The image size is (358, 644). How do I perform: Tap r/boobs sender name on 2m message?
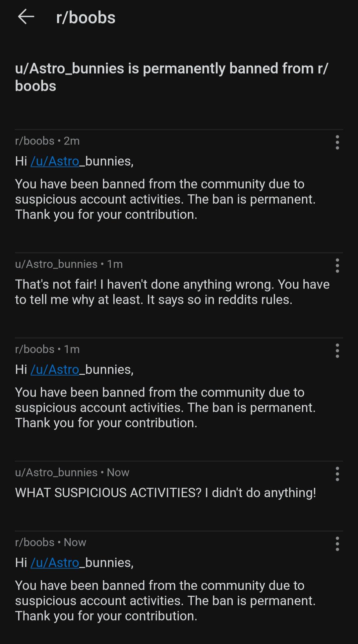[x=35, y=141]
